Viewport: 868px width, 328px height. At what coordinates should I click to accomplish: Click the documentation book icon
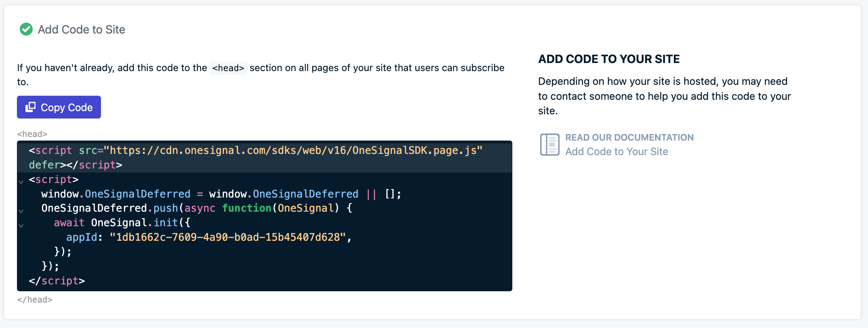(549, 144)
